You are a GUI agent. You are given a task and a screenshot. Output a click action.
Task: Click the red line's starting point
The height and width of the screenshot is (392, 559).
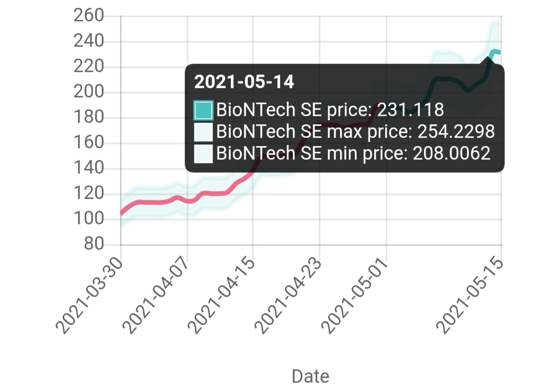[121, 213]
